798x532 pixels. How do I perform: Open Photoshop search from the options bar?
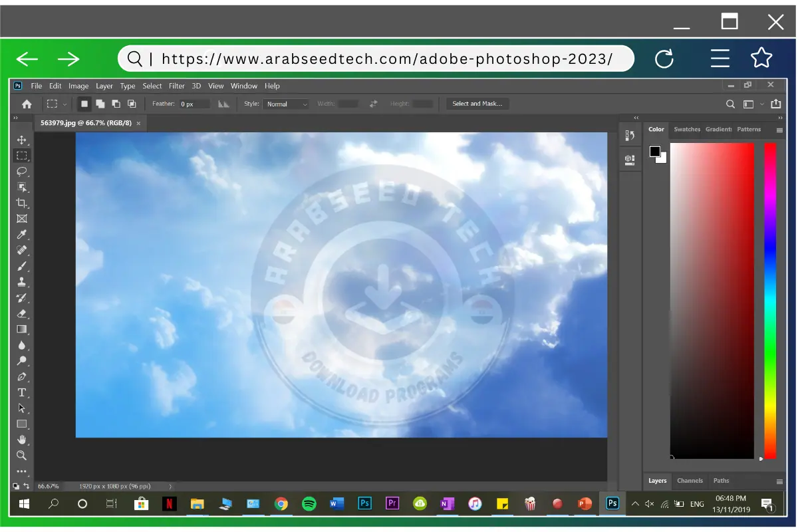[730, 104]
